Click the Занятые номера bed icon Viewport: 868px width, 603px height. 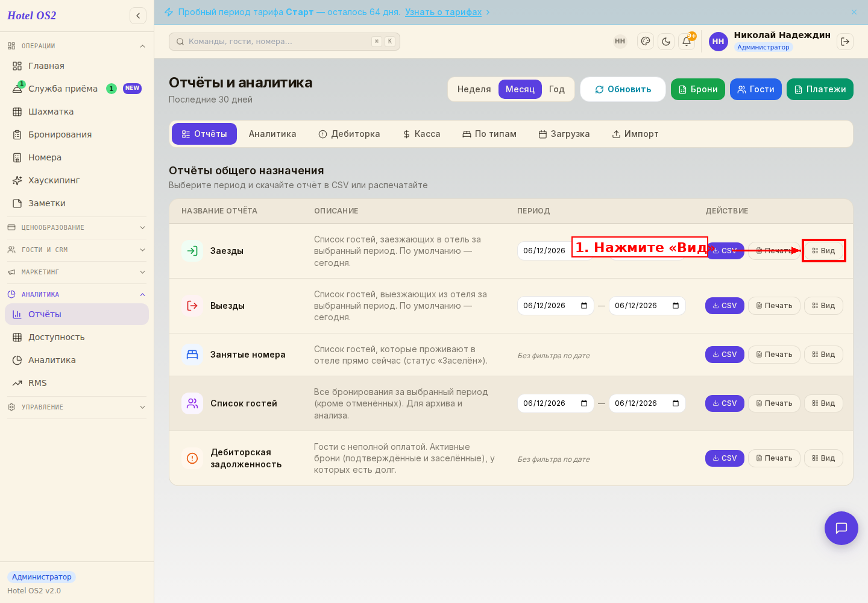pyautogui.click(x=192, y=355)
